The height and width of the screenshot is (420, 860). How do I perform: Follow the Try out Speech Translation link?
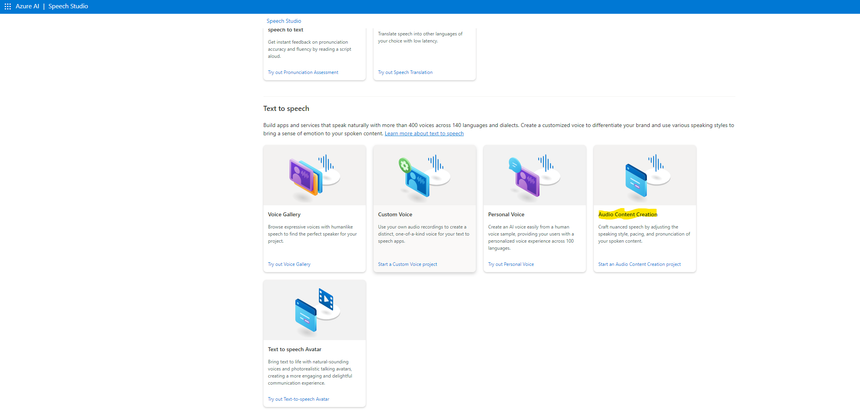click(x=405, y=72)
